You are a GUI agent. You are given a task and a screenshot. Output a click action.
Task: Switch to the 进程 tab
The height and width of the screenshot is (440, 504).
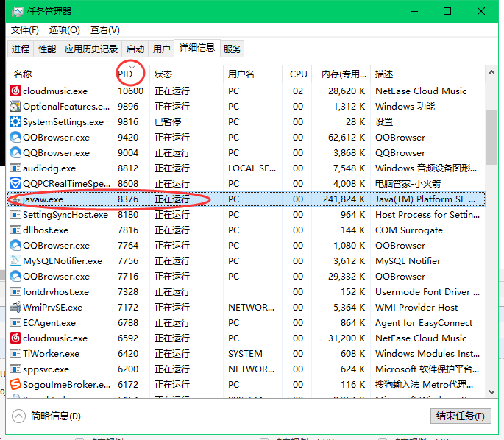pos(21,49)
